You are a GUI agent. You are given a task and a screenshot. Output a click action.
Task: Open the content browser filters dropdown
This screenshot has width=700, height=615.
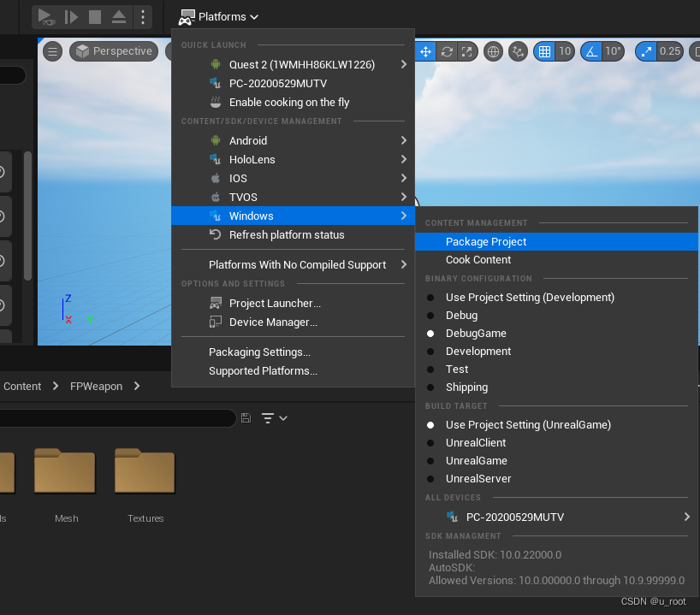tap(274, 418)
